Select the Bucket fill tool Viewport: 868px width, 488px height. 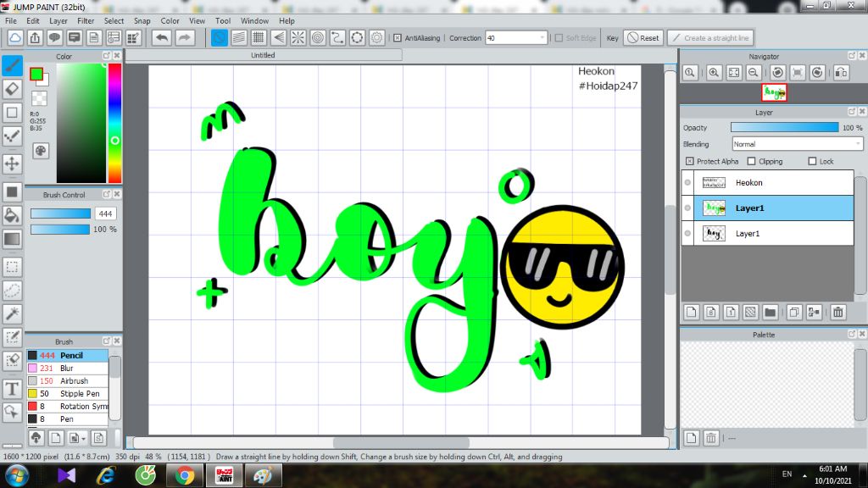tap(12, 215)
